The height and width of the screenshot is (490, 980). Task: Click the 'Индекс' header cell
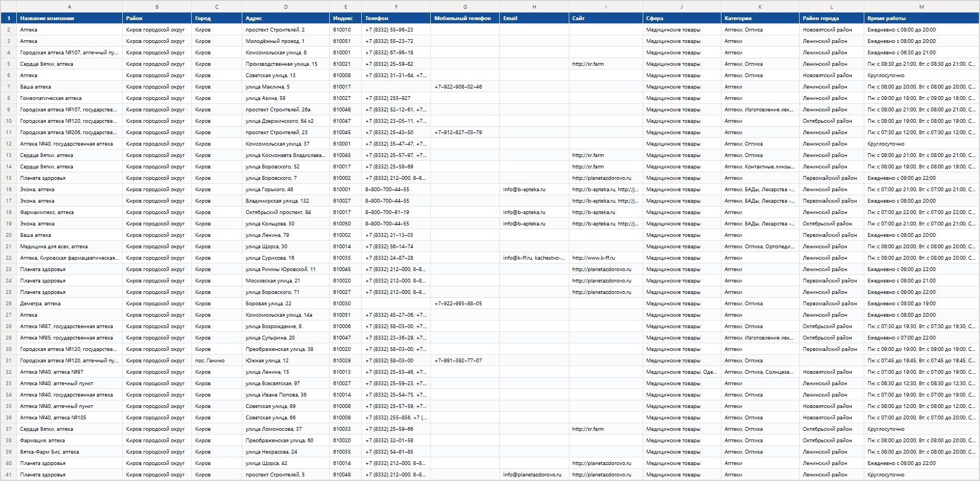point(345,18)
